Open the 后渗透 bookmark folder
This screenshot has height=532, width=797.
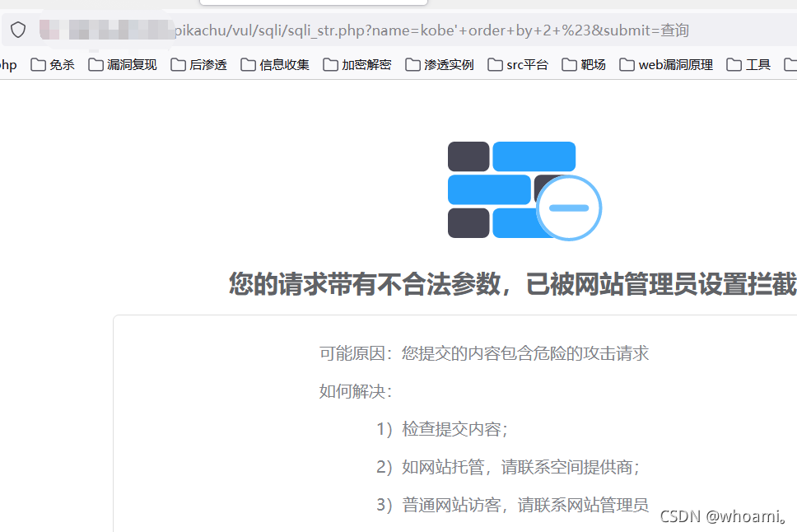[198, 64]
